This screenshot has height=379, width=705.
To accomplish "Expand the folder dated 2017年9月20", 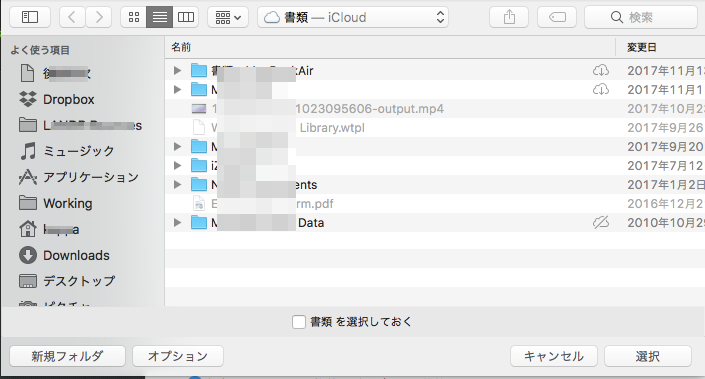I will pyautogui.click(x=177, y=147).
